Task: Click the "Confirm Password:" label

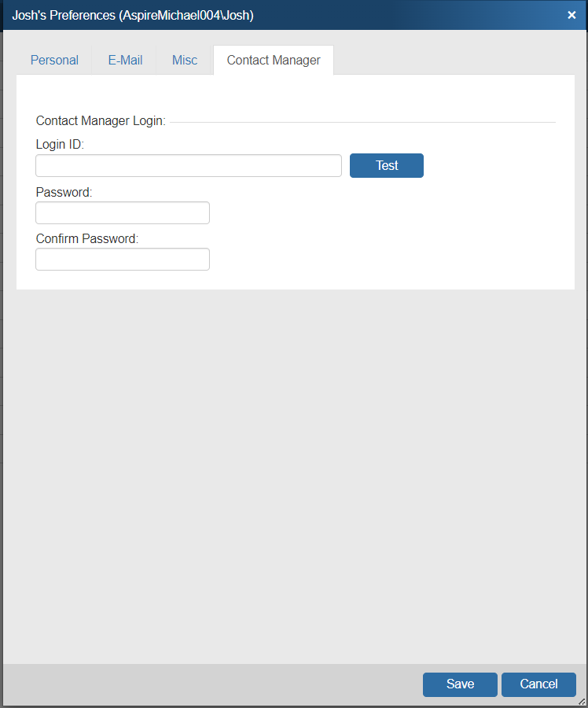Action: (x=87, y=238)
